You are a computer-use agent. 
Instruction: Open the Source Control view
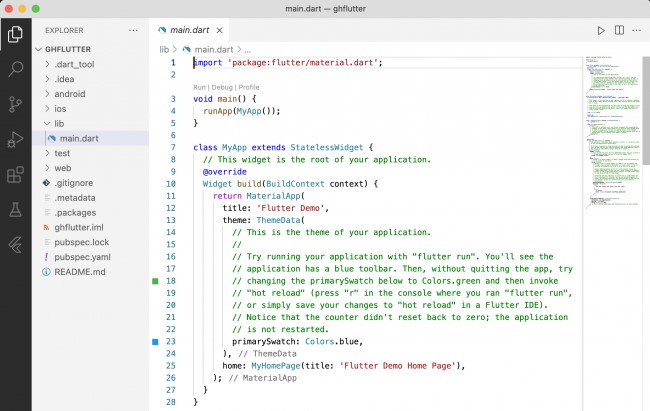15,104
